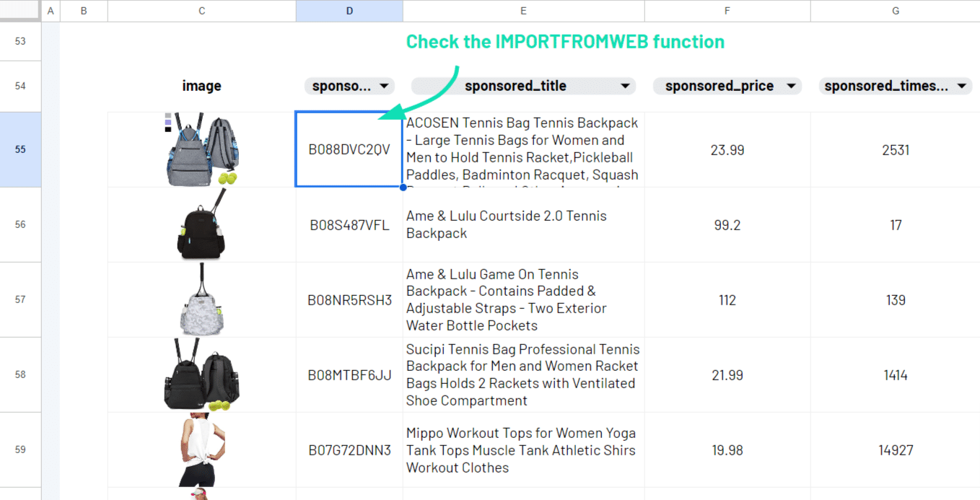Select column D header
Image resolution: width=980 pixels, height=500 pixels.
pos(349,11)
